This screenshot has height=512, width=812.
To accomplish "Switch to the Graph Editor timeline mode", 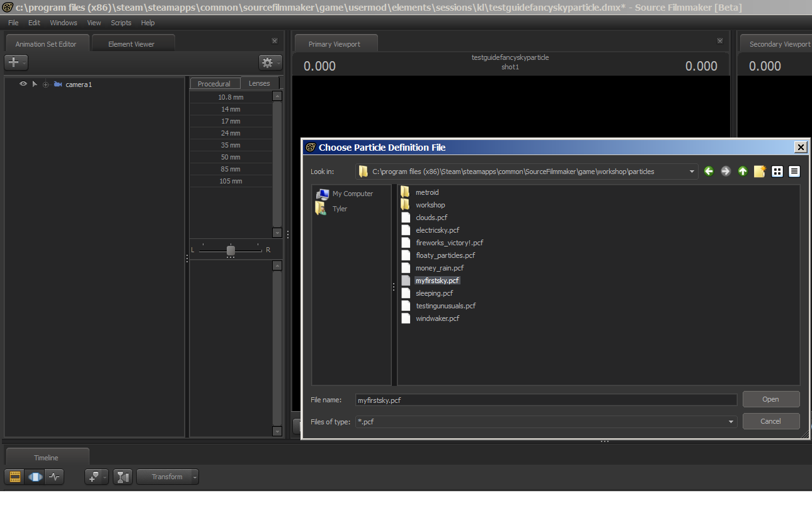I will pyautogui.click(x=55, y=477).
